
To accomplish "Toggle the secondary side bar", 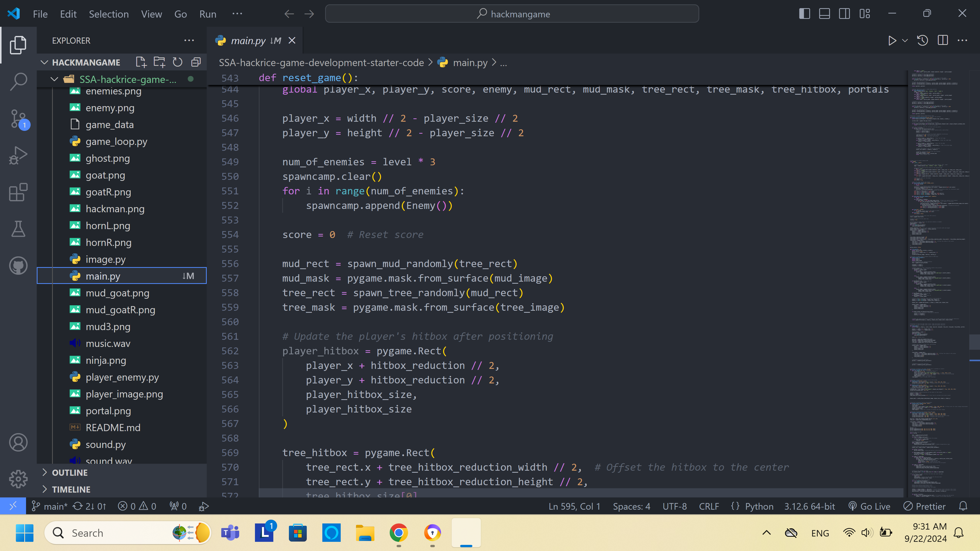I will (x=844, y=14).
